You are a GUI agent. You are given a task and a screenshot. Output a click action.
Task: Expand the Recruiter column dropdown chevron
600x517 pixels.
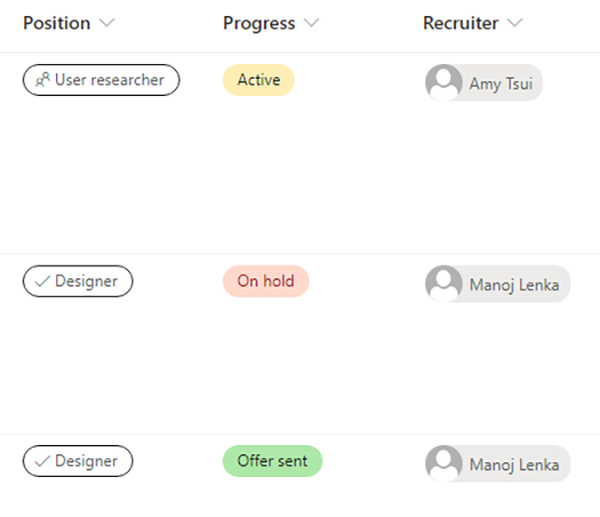(515, 23)
